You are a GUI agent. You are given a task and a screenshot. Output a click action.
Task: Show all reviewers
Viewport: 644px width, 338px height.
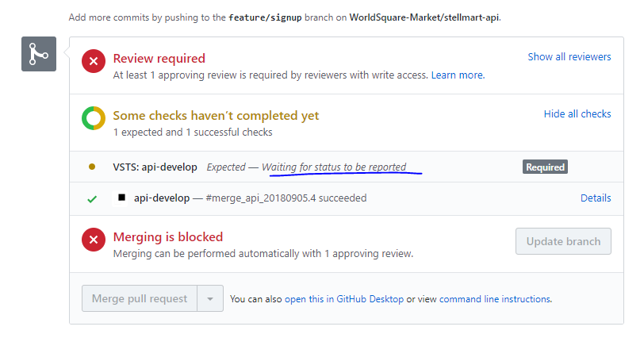click(x=569, y=57)
